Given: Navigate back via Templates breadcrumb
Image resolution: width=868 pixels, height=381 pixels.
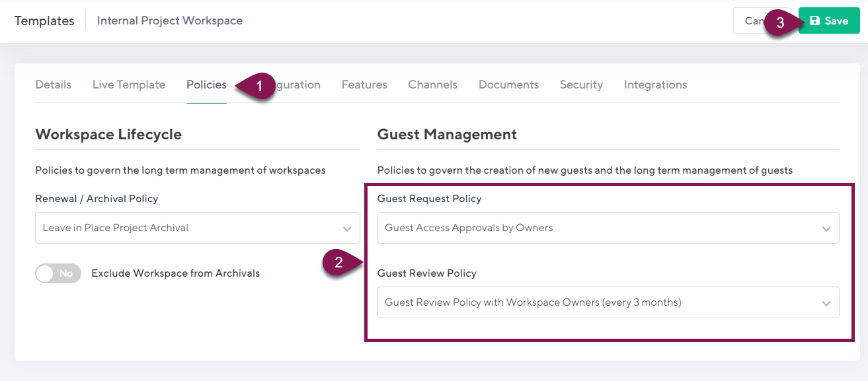Looking at the screenshot, I should click(44, 20).
